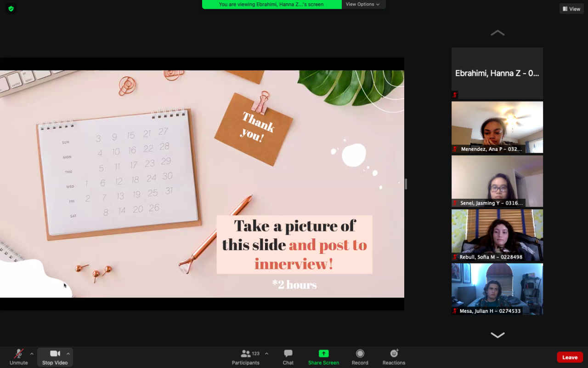The image size is (588, 368).
Task: Click the 123 participant count
Action: point(256,354)
